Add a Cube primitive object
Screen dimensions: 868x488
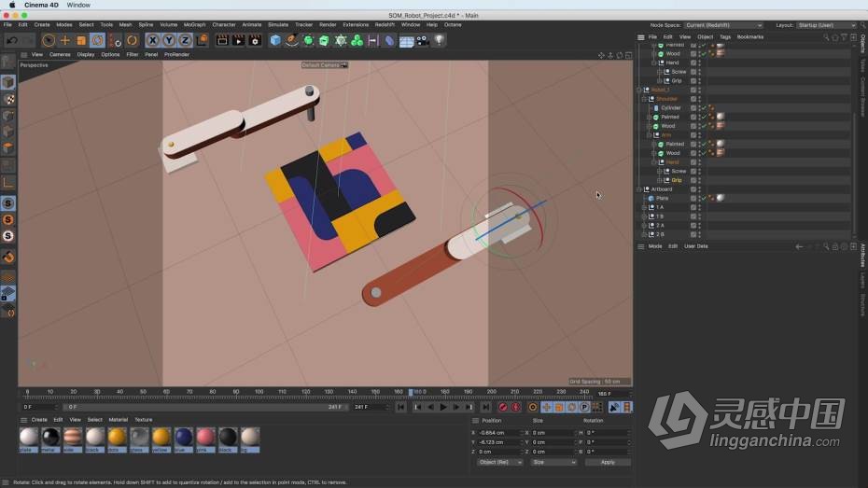click(x=275, y=40)
